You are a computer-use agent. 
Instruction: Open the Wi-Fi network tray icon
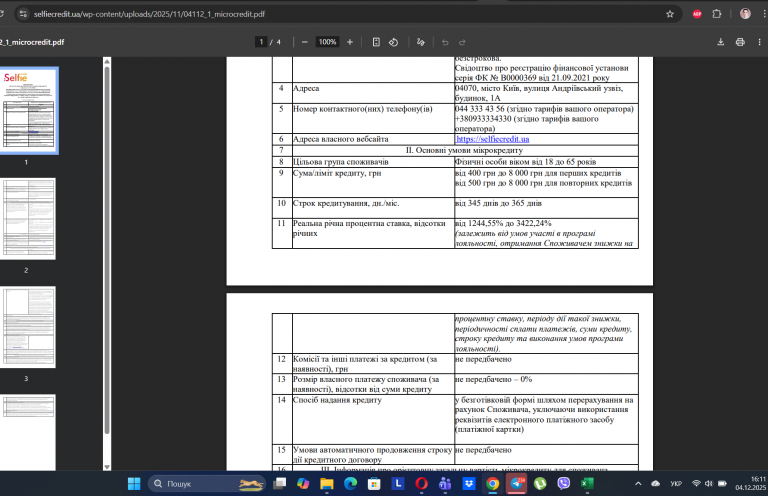[696, 484]
